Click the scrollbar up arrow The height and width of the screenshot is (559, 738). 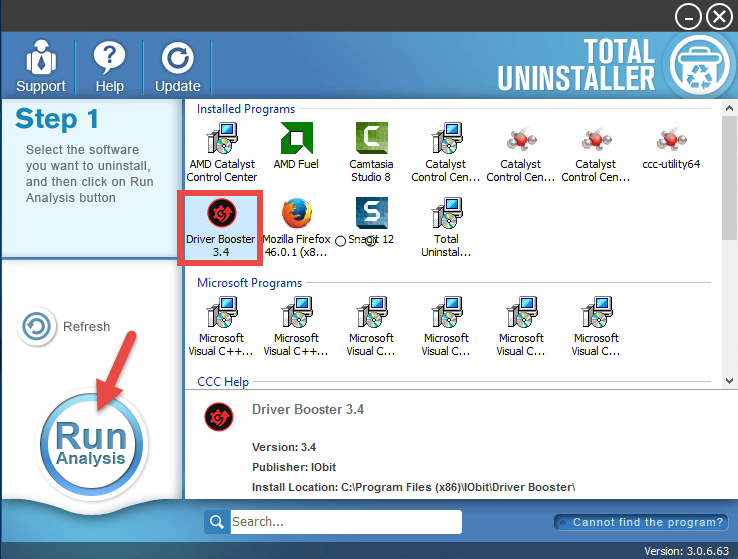(x=730, y=108)
